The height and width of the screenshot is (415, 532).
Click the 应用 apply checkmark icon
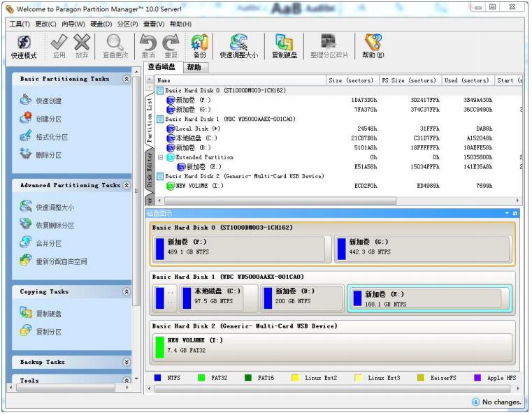point(59,47)
